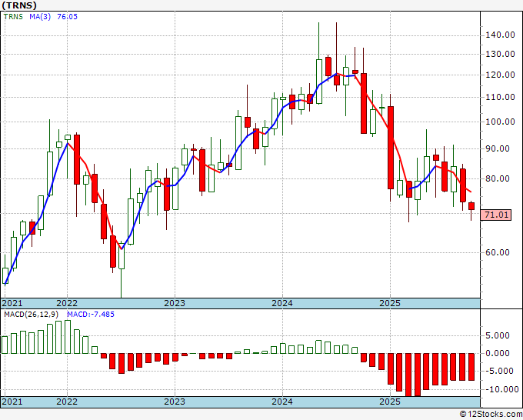Click the last red candlestick near 71.01
This screenshot has width=523, height=420.
coord(471,206)
